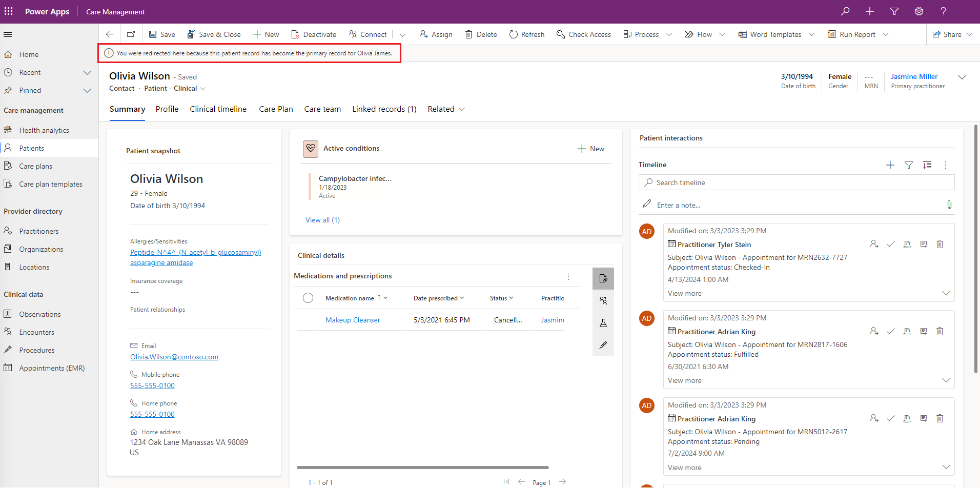980x488 pixels.
Task: Open the settings gear menu
Action: coord(919,11)
